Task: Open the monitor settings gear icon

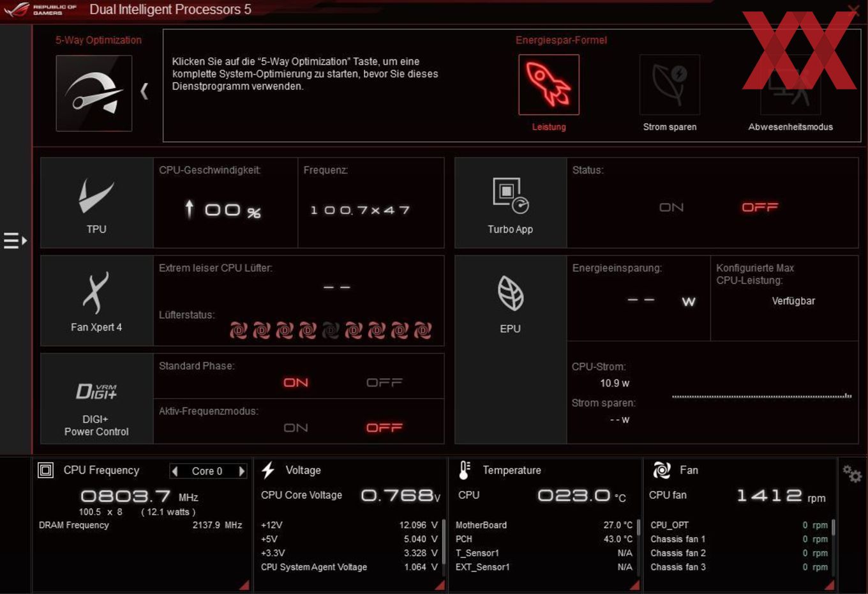Action: coord(852,473)
